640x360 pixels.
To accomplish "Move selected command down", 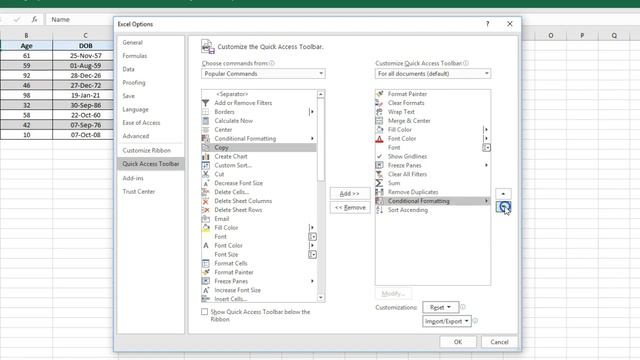I will (503, 207).
